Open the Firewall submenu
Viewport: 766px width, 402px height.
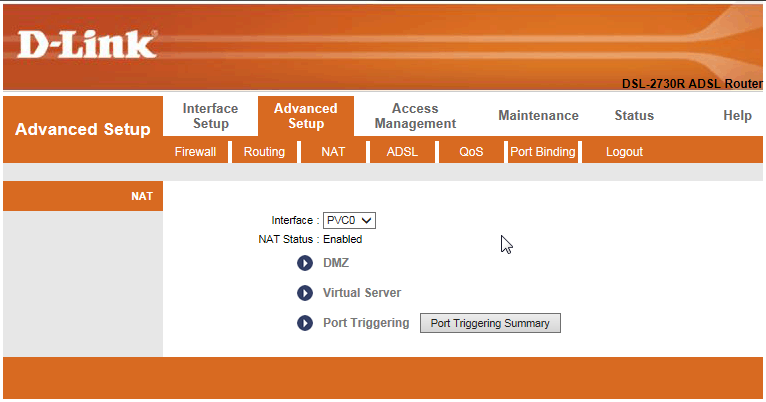pyautogui.click(x=195, y=152)
